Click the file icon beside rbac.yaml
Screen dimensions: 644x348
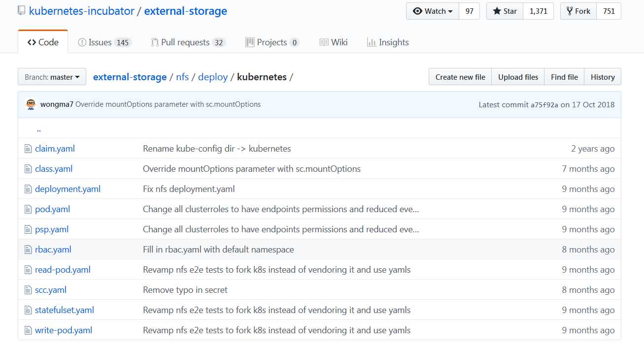tap(28, 250)
